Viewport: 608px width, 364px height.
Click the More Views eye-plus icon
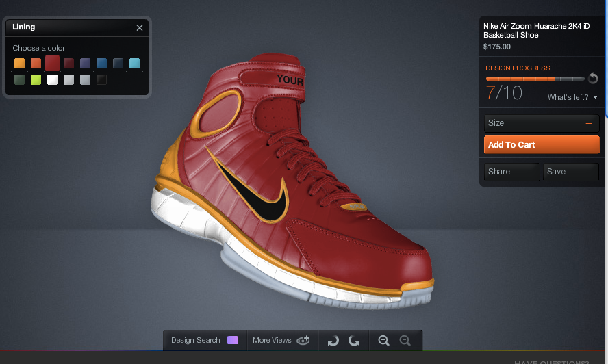(x=303, y=340)
